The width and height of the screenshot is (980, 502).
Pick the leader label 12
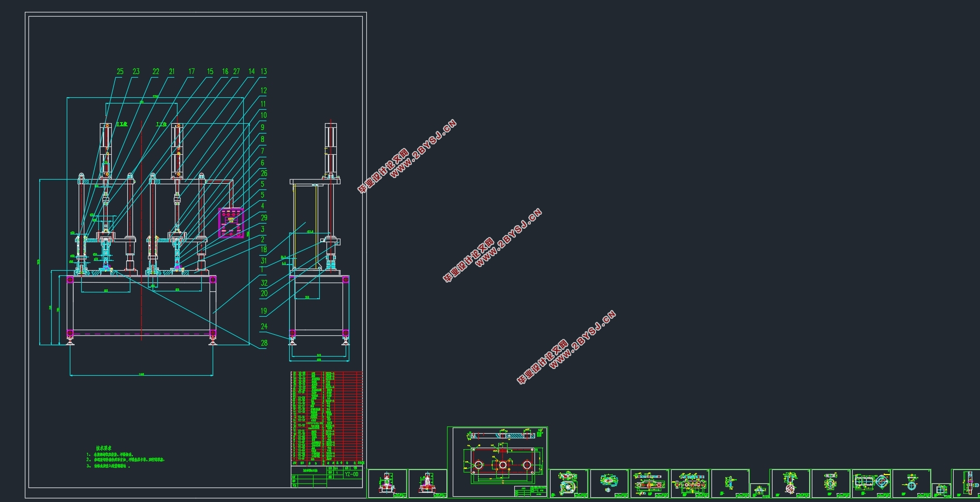tap(263, 91)
